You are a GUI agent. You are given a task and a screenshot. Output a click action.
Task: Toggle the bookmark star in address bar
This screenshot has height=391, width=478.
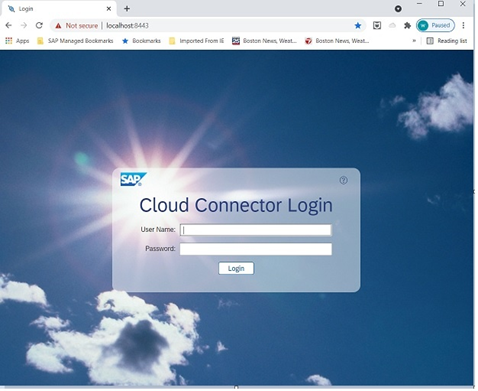(x=358, y=26)
